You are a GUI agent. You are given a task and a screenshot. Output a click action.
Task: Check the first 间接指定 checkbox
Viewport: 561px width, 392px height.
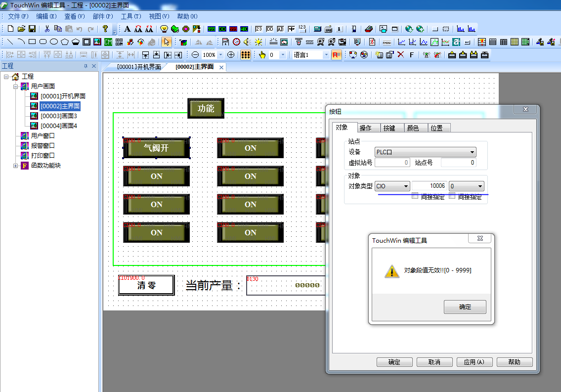pyautogui.click(x=415, y=196)
